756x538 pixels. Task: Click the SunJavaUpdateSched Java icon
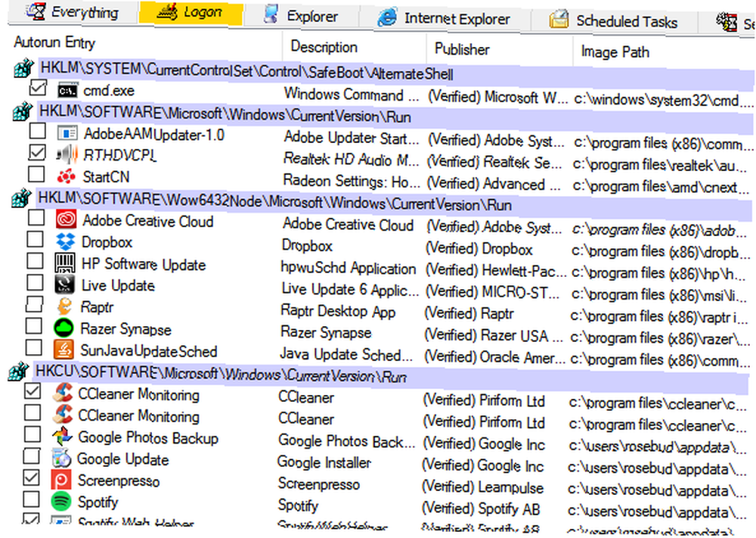[64, 350]
